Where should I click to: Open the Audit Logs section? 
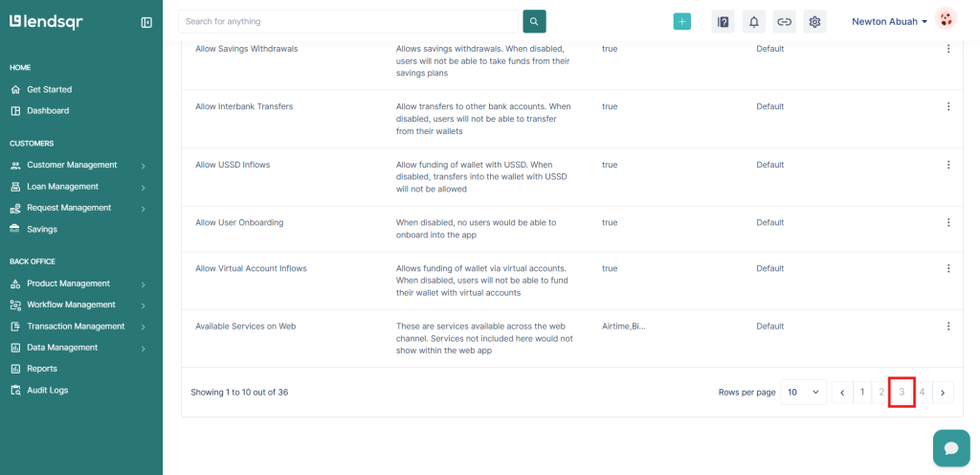(47, 391)
